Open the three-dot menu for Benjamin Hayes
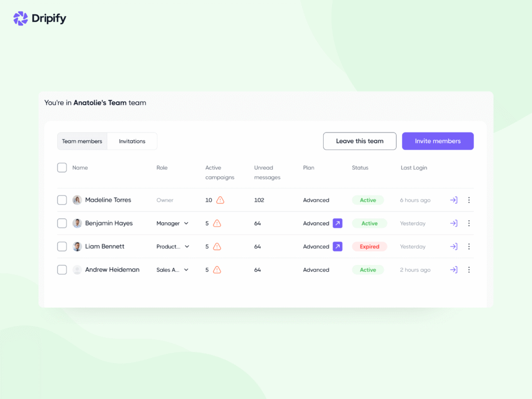 (469, 223)
